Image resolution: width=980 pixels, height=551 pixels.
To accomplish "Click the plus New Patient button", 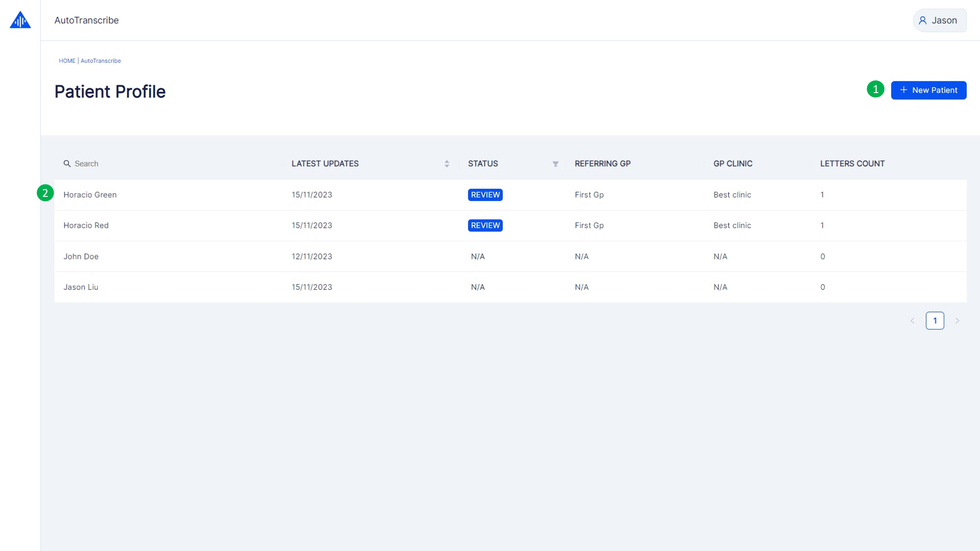I will click(928, 90).
